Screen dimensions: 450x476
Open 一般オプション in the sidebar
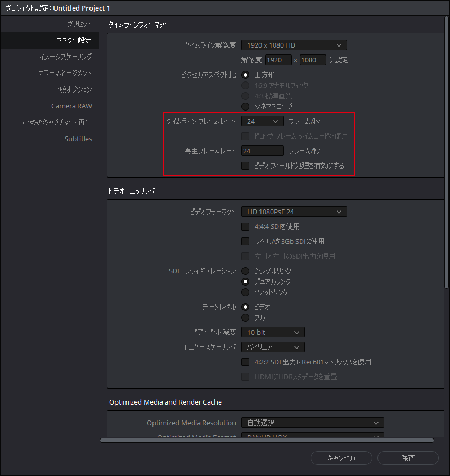coord(72,89)
